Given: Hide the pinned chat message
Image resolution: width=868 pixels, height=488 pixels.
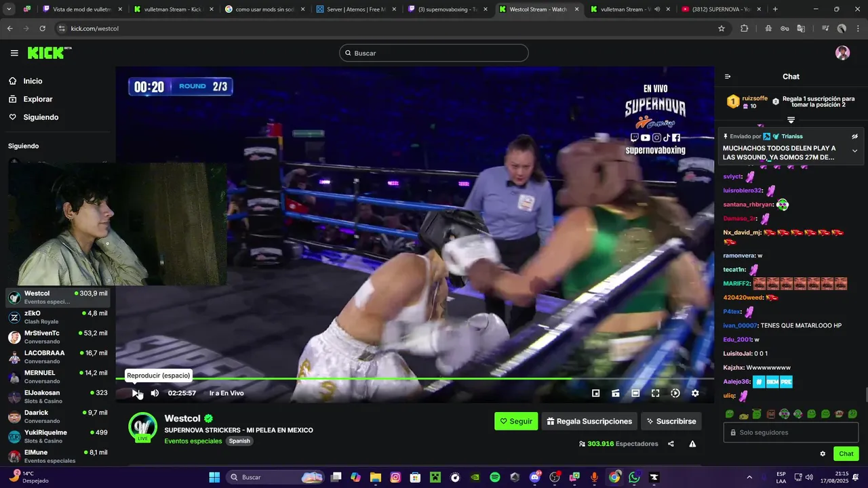Looking at the screenshot, I should pyautogui.click(x=855, y=136).
